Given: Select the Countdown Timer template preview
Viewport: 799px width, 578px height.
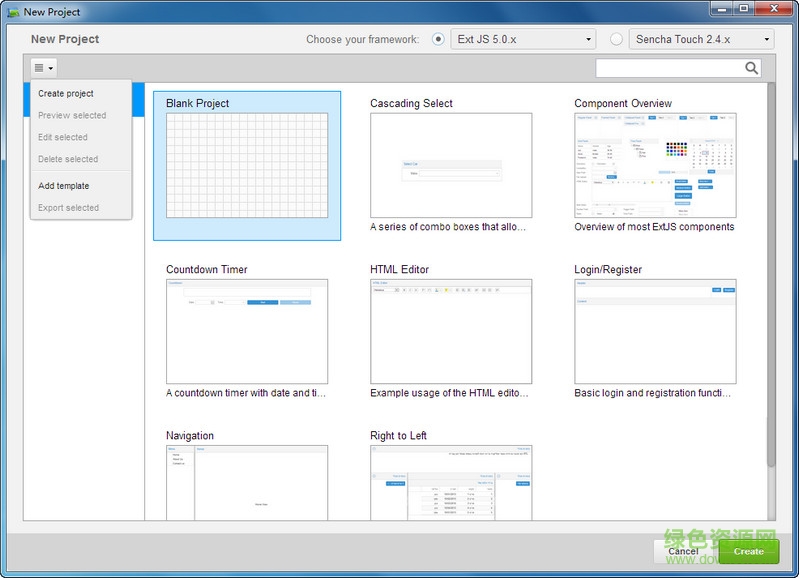Looking at the screenshot, I should [247, 331].
